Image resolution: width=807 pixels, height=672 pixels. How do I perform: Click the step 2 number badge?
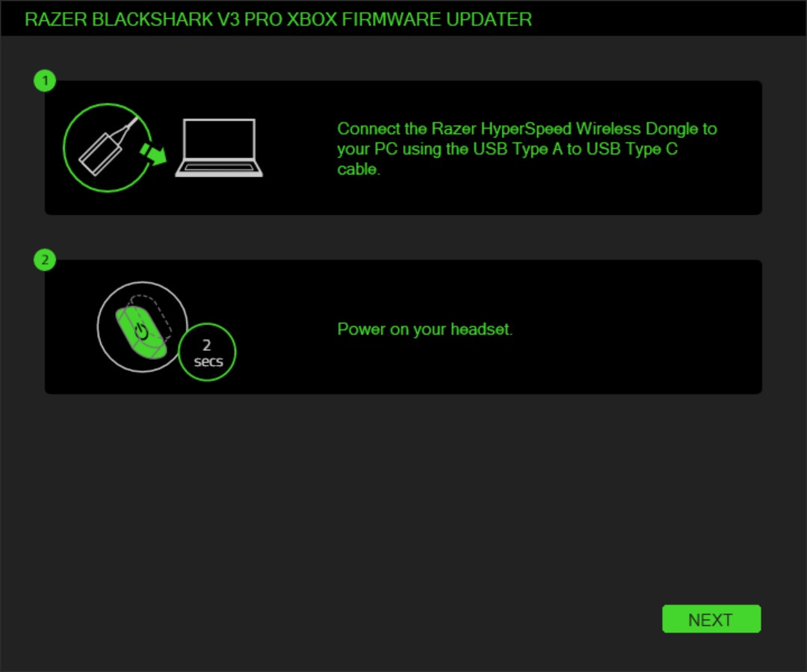(x=45, y=260)
